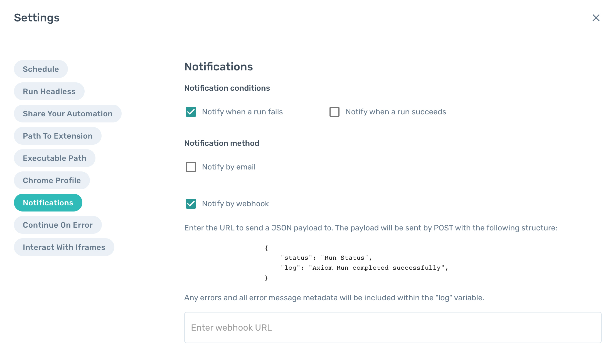The image size is (615, 364).
Task: Select the Notifications sidebar tab
Action: pyautogui.click(x=48, y=202)
